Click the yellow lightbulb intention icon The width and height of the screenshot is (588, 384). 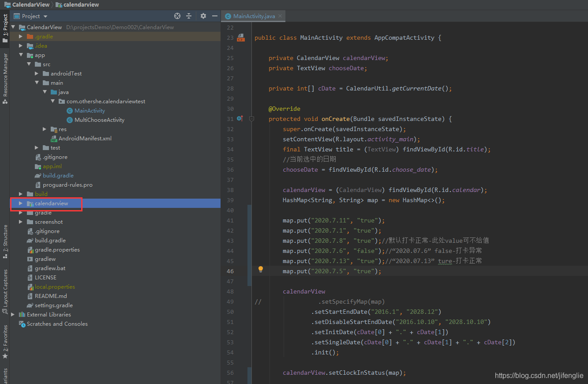click(x=261, y=269)
